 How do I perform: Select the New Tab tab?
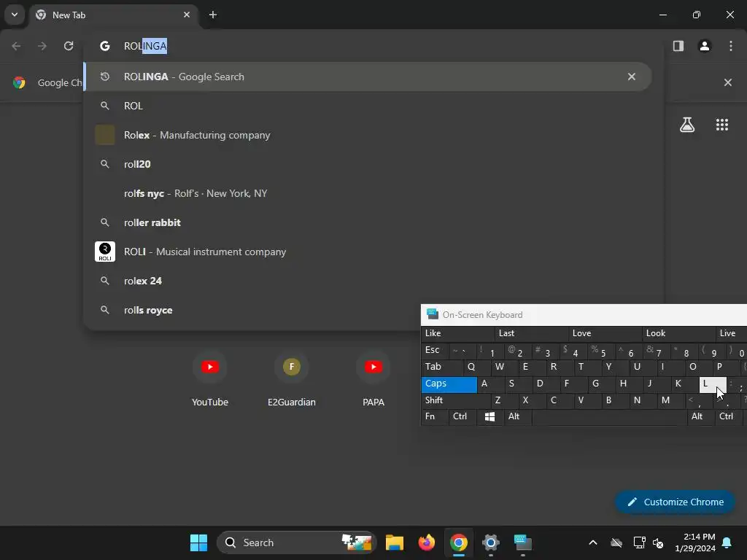coord(115,15)
